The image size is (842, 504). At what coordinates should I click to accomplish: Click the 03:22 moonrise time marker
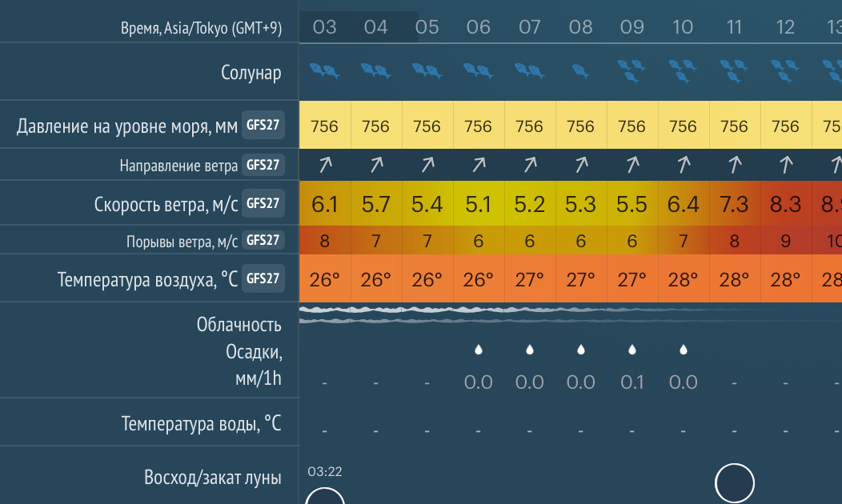click(x=324, y=472)
